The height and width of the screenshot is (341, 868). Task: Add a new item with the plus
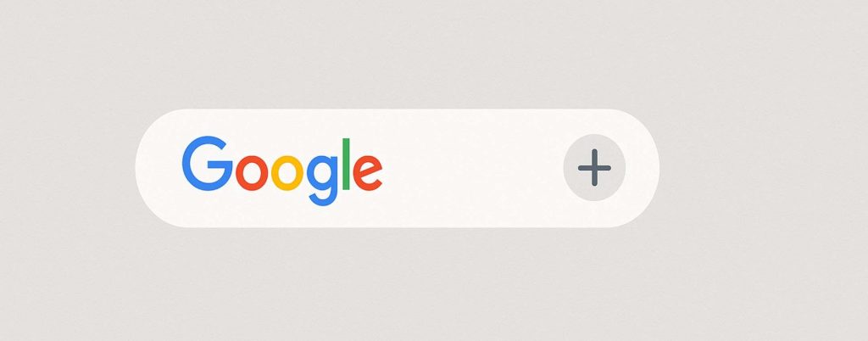pyautogui.click(x=594, y=168)
